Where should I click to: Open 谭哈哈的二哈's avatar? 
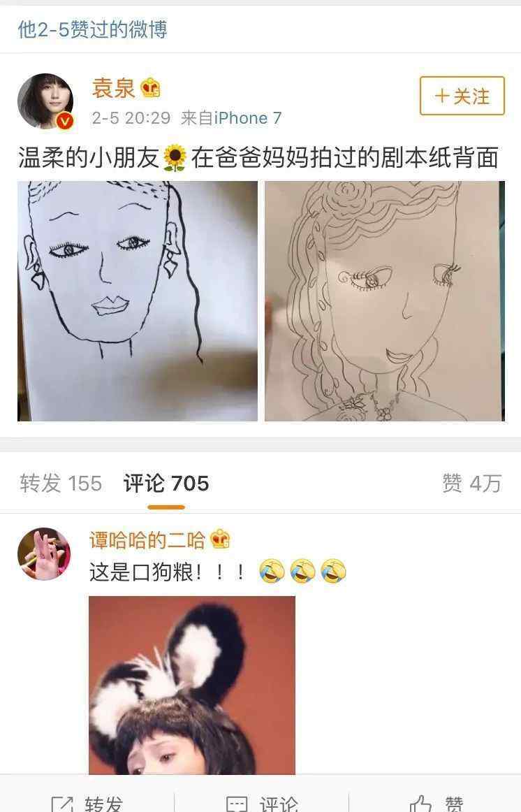(x=44, y=553)
